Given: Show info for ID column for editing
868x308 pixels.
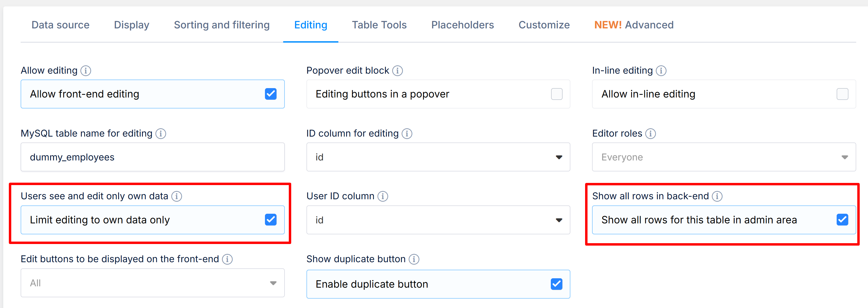Looking at the screenshot, I should pyautogui.click(x=407, y=134).
